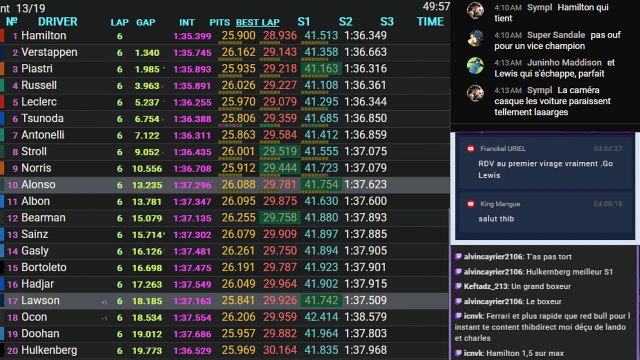Select the Hamilton driver row
The height and width of the screenshot is (360, 640).
click(224, 36)
